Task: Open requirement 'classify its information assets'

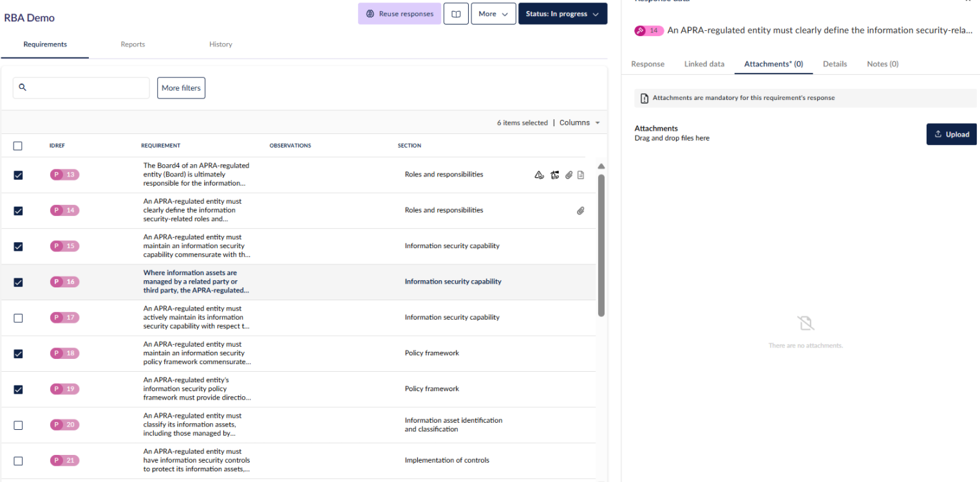Action: click(192, 425)
